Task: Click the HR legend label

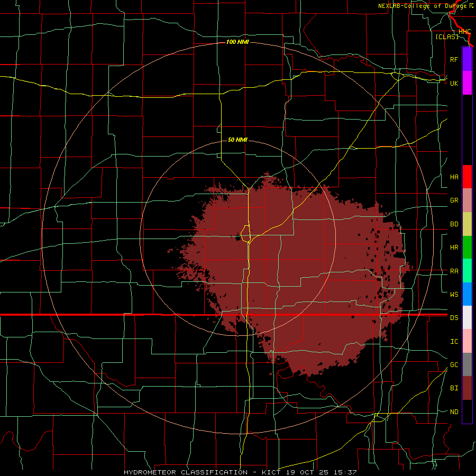Action: [454, 248]
